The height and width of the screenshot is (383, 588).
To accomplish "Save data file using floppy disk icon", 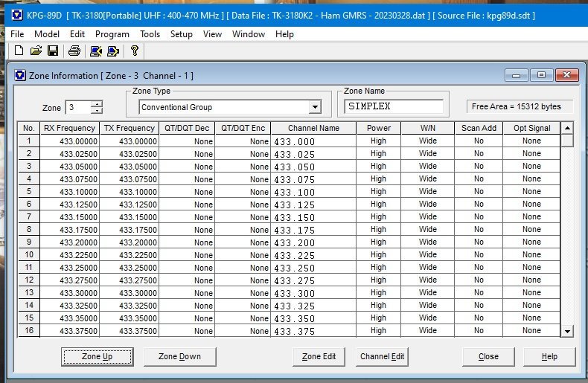I will point(52,51).
